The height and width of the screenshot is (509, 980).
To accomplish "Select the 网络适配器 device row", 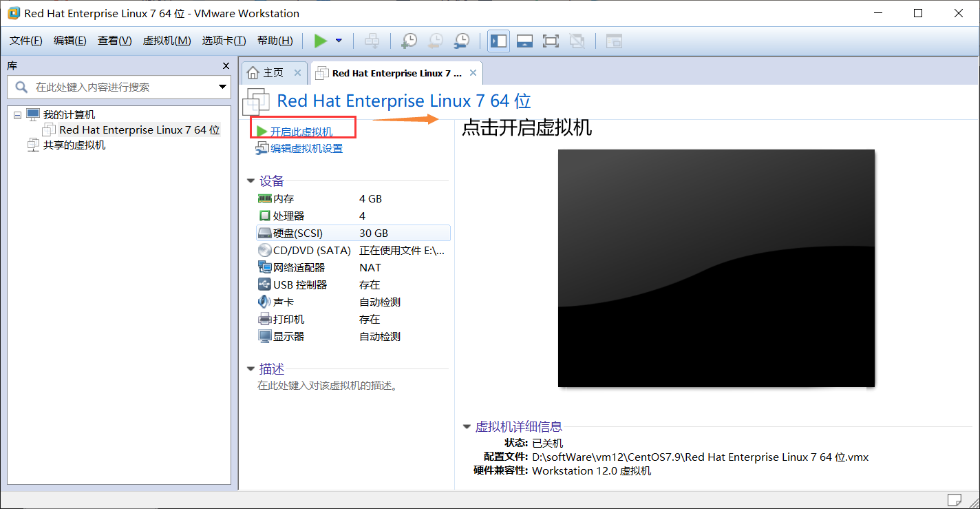I will click(352, 267).
